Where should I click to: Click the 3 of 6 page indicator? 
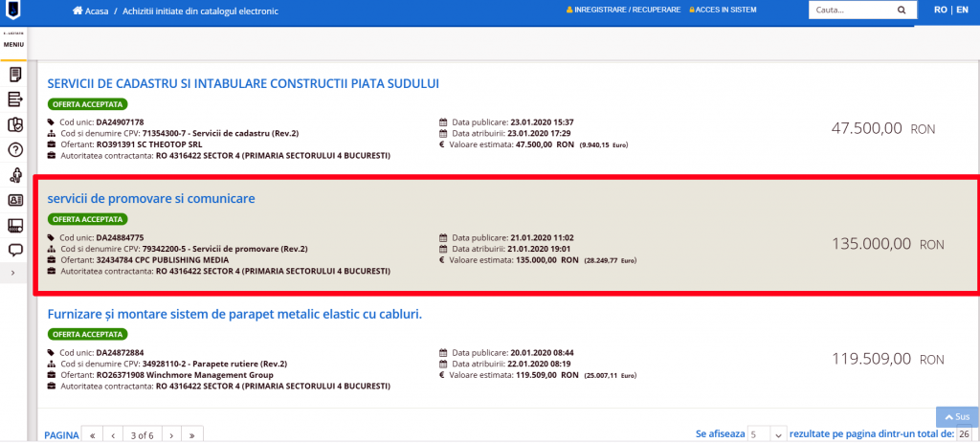143,435
